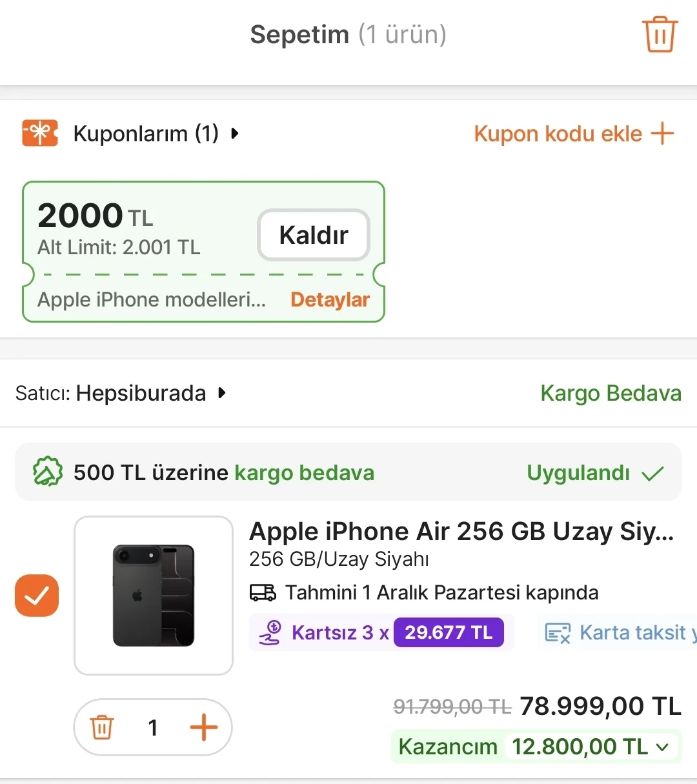
Task: Tap the delivery truck icon
Action: pyautogui.click(x=263, y=592)
